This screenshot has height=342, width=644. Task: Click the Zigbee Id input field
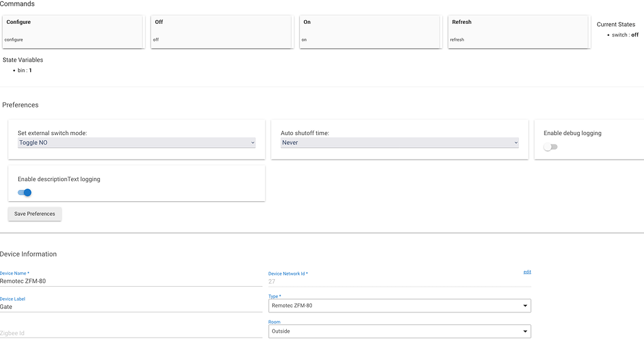131,333
